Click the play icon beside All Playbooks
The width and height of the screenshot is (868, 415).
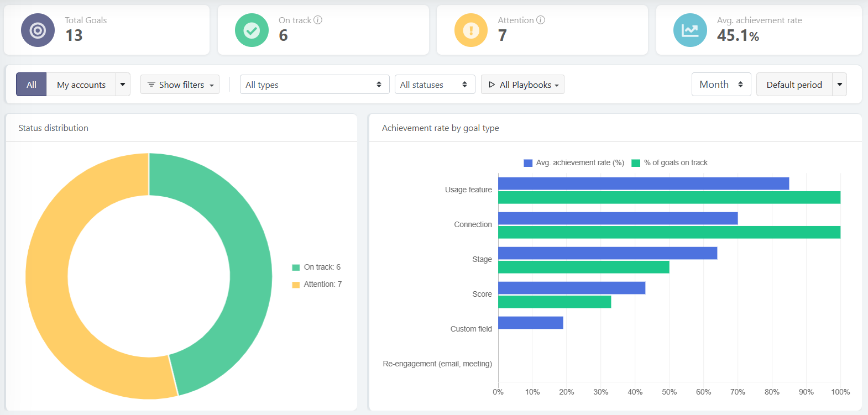491,85
